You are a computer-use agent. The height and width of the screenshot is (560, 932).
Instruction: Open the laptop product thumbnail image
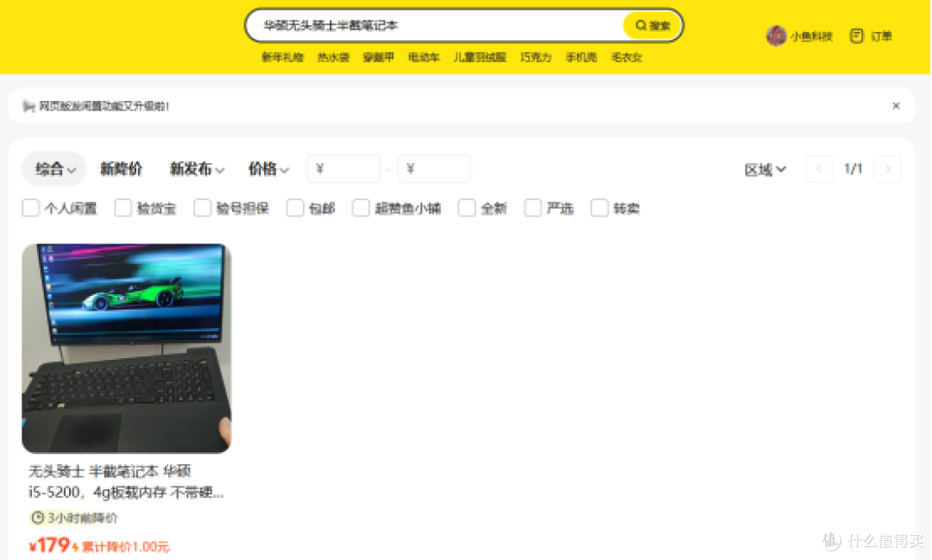(x=127, y=349)
